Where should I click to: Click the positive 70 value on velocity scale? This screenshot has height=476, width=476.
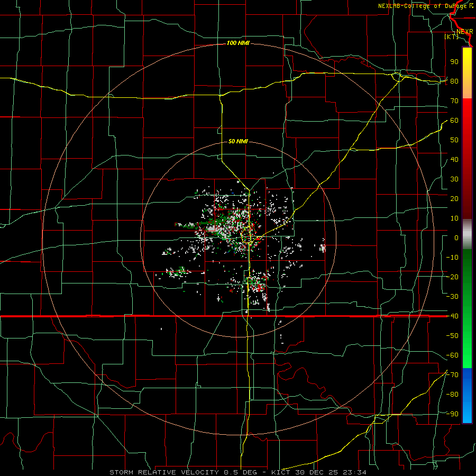[454, 101]
